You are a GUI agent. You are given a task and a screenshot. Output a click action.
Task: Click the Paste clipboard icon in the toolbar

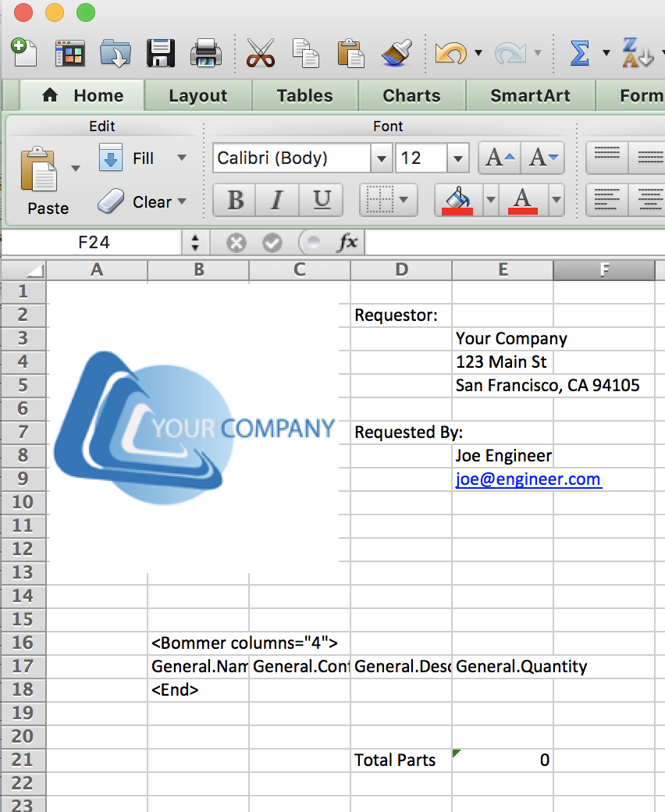(350, 53)
